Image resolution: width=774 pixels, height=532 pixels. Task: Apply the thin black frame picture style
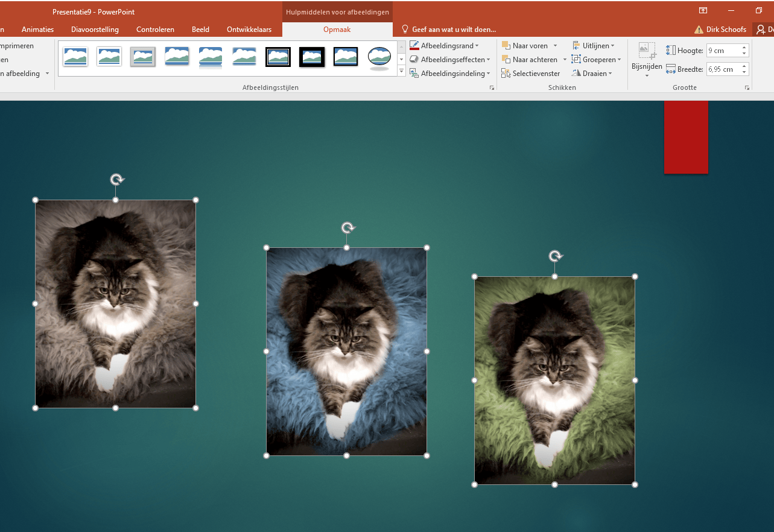346,57
